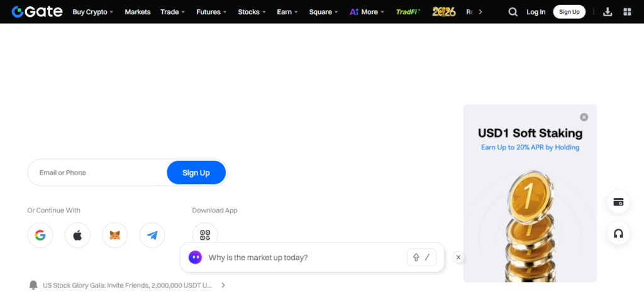Click the upload arrow slash shortcut button
The height and width of the screenshot is (294, 644).
pos(421,258)
